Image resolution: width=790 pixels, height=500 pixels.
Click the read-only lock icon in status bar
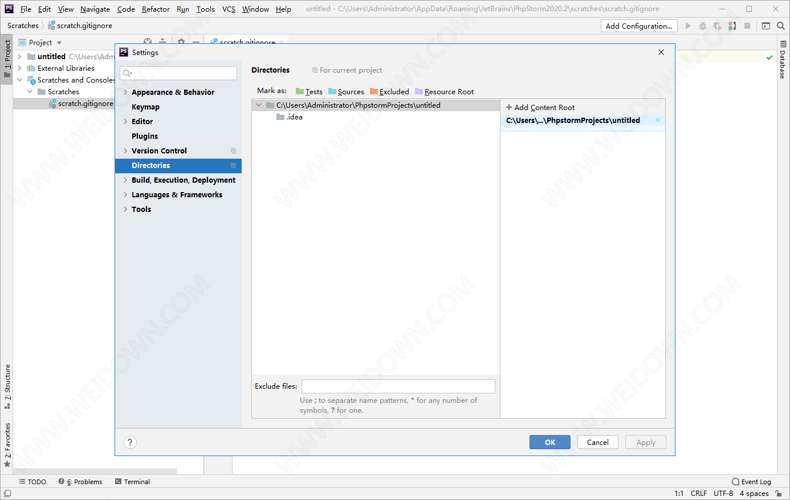point(778,493)
